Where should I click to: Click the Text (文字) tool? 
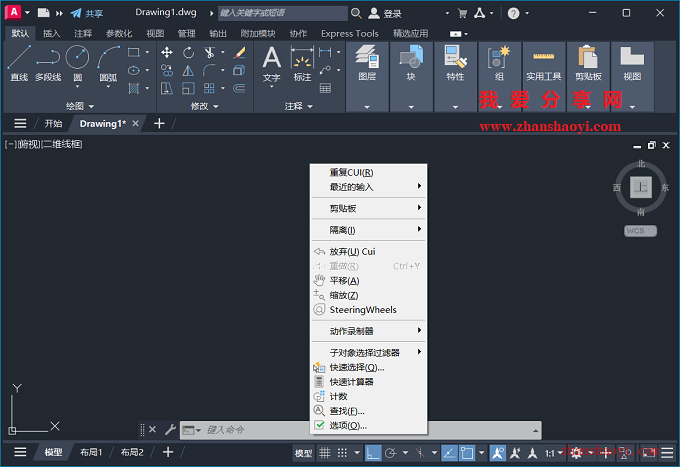coord(271,63)
